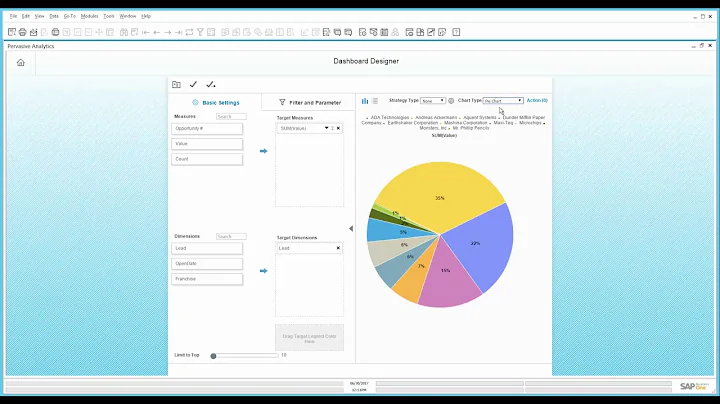Click gear icon beside Strategy Type
This screenshot has height=404, width=720.
tap(451, 101)
